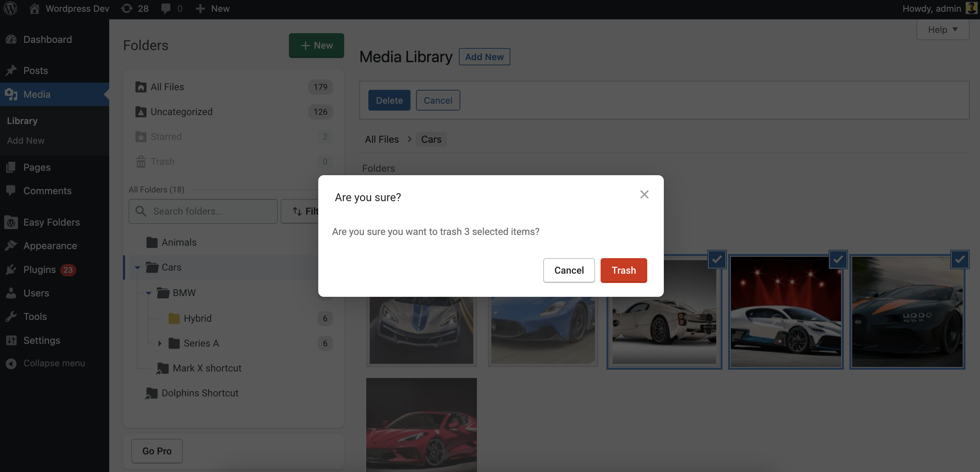This screenshot has height=472, width=980.
Task: Close the Are you sure dialog with X
Action: click(644, 194)
